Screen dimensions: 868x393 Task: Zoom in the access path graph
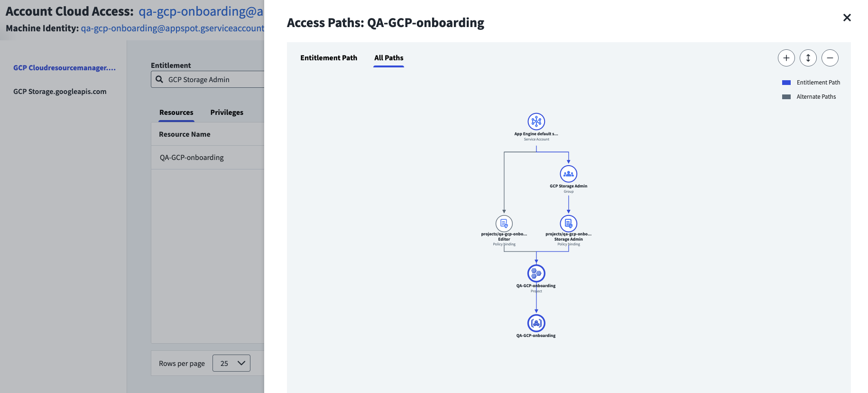tap(786, 58)
